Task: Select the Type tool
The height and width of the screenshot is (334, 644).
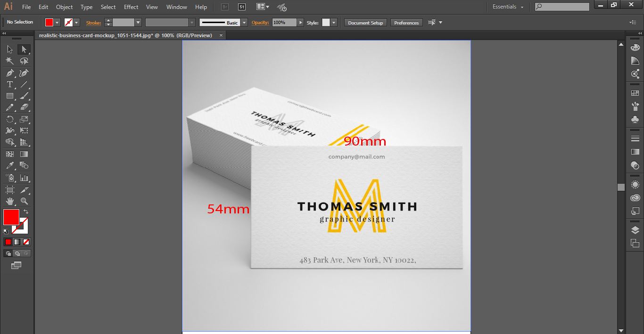Action: coord(9,85)
